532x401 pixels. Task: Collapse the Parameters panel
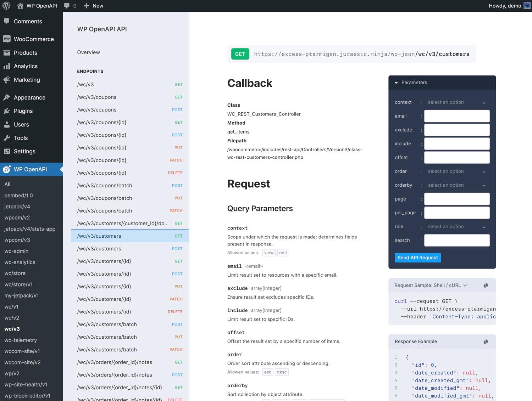396,83
